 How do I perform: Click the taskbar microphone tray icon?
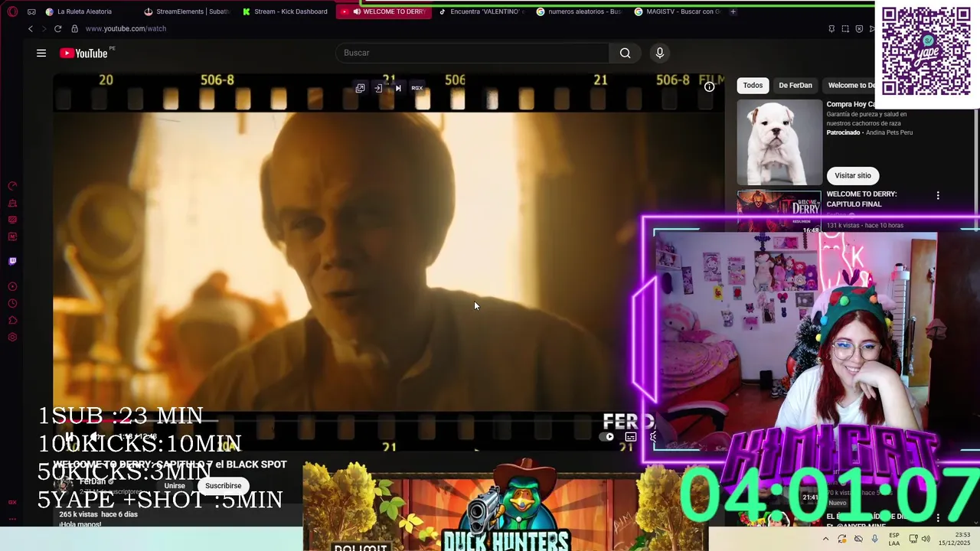[x=874, y=539]
